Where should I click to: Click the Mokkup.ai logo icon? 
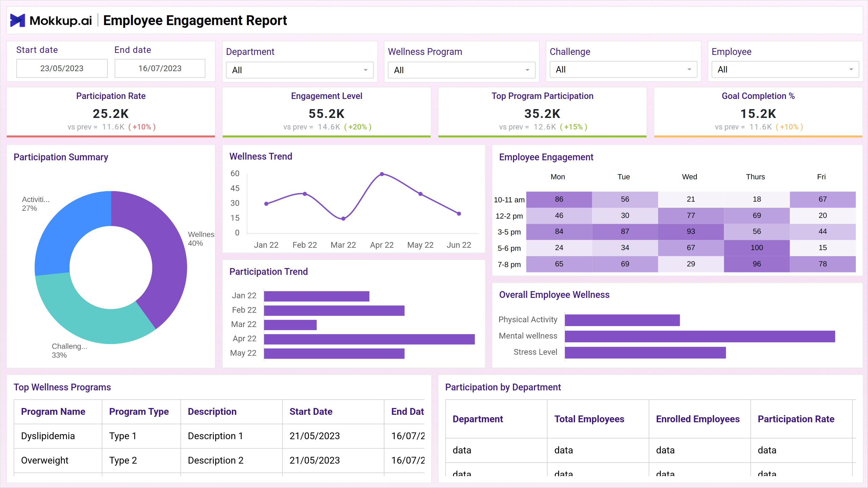(18, 20)
